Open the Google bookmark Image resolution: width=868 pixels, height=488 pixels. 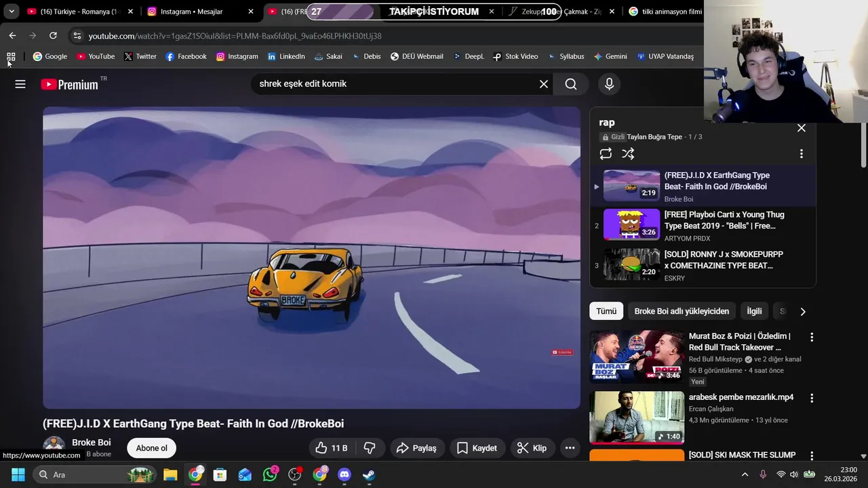coord(50,56)
